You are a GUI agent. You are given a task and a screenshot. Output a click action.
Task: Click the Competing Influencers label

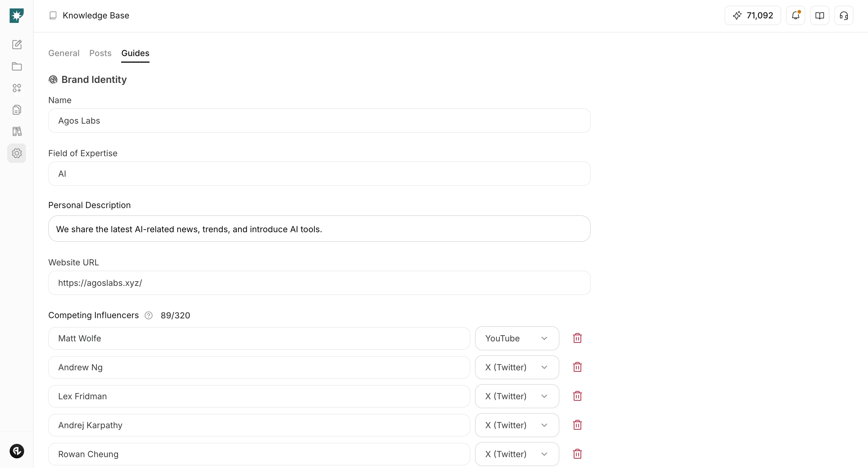tap(93, 315)
